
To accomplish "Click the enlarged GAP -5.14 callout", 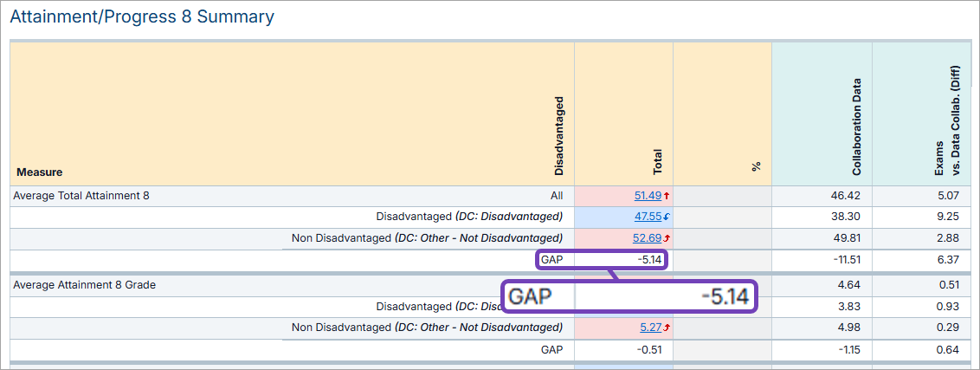I will [x=627, y=295].
